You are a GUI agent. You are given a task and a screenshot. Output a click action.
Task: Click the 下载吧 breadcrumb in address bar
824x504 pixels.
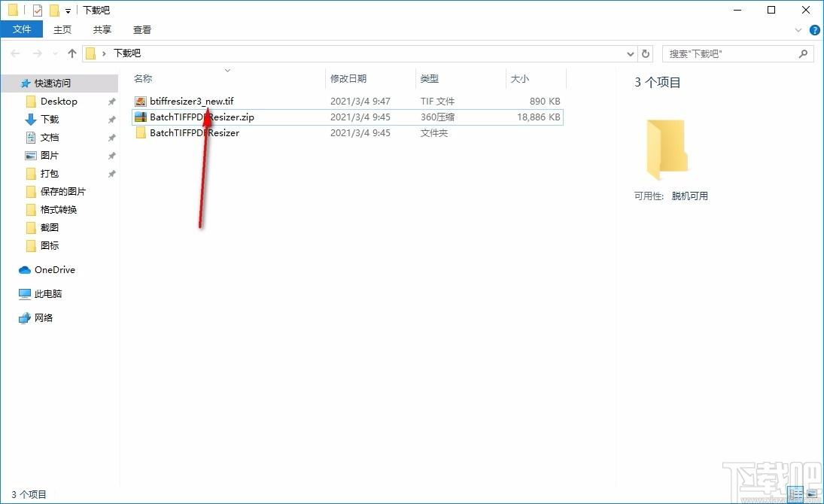click(127, 53)
